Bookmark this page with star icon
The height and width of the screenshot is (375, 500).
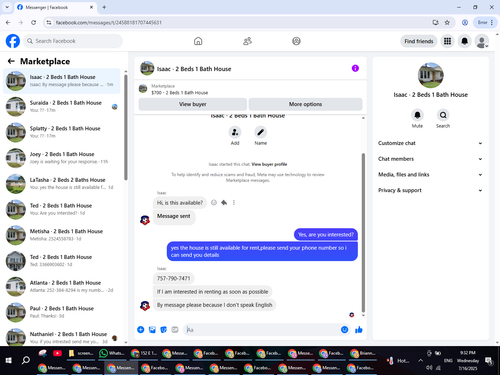click(447, 22)
